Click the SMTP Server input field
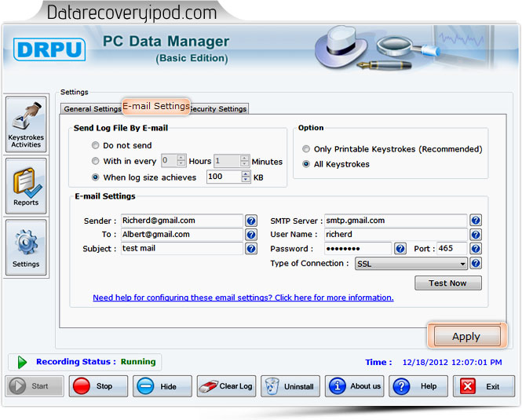 396,221
